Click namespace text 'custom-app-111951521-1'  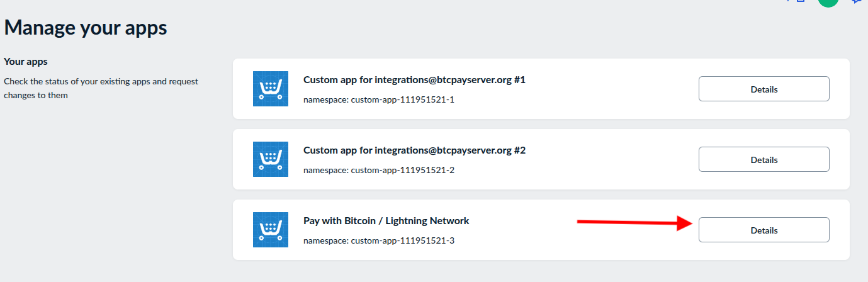click(402, 100)
